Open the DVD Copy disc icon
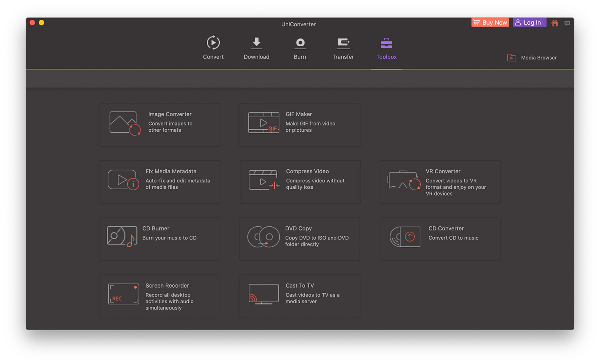 263,237
